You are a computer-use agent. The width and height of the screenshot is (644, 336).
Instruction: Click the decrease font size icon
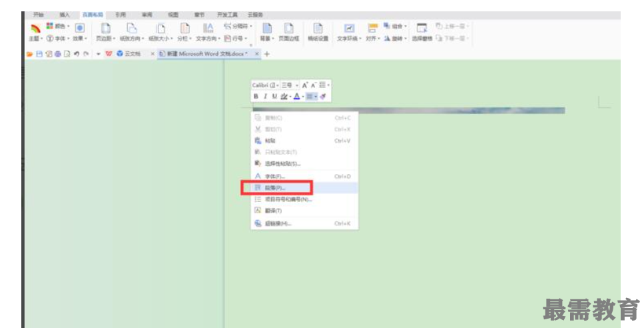(x=314, y=85)
